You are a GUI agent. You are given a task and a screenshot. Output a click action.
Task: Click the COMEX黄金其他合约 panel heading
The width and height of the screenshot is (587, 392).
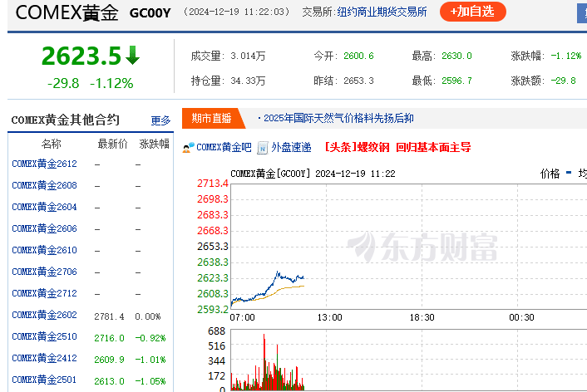tap(65, 120)
